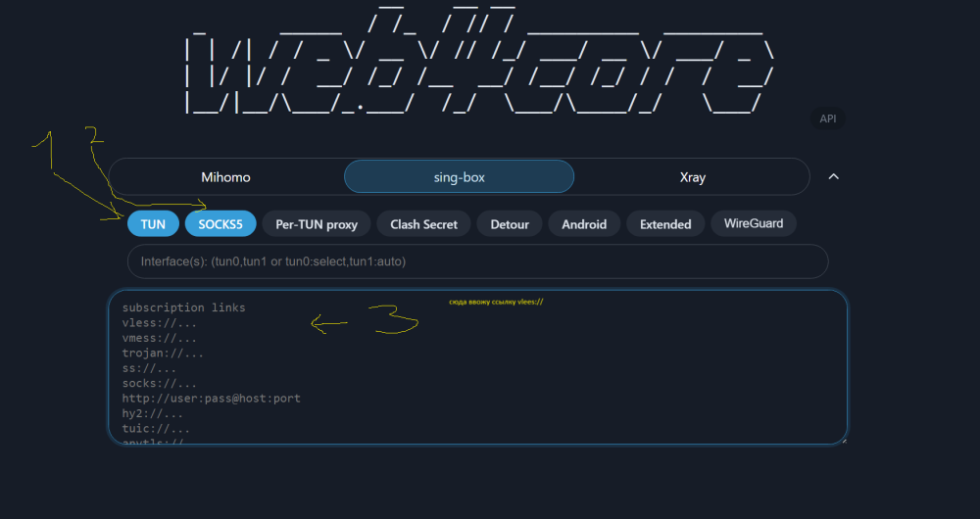Select the sing-box tab

(x=459, y=177)
